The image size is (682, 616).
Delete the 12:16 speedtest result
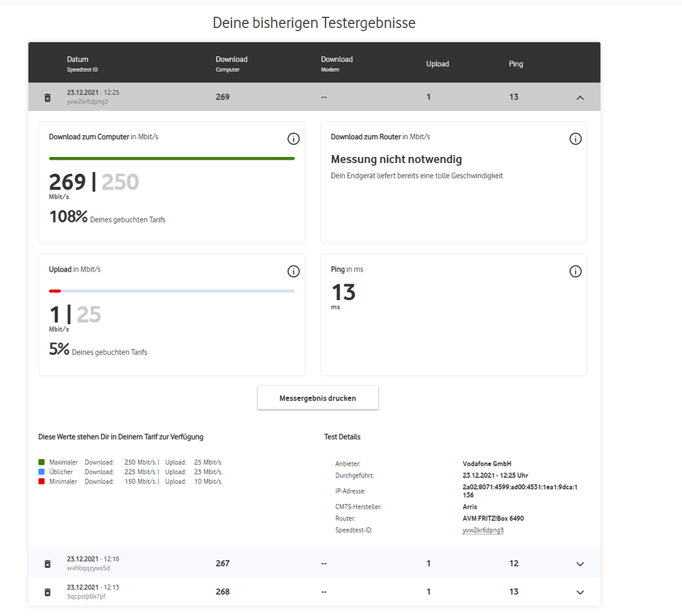47,564
